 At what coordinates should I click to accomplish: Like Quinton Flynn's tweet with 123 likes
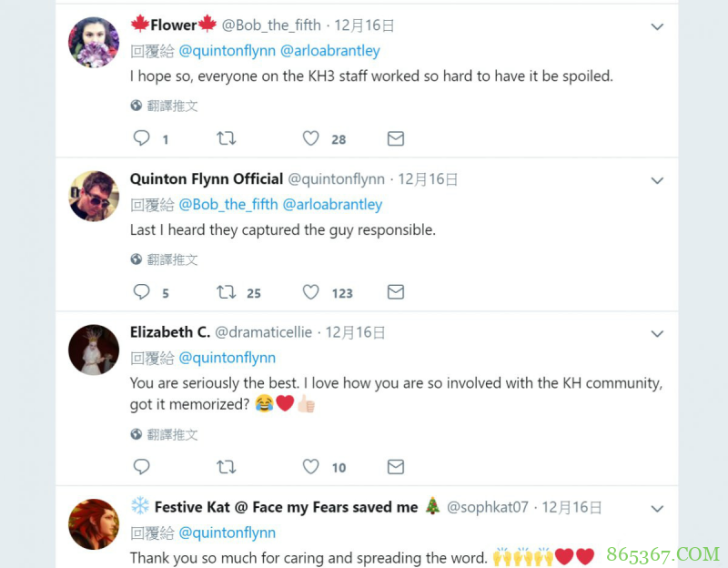coord(311,292)
